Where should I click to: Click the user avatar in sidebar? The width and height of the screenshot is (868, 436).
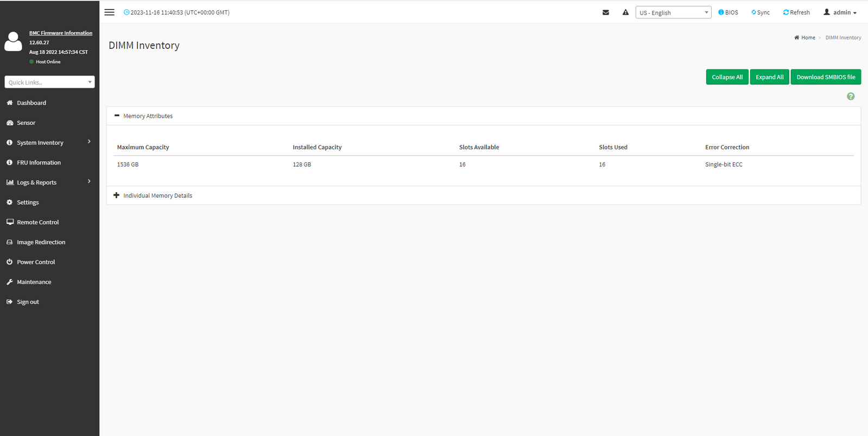coord(14,42)
